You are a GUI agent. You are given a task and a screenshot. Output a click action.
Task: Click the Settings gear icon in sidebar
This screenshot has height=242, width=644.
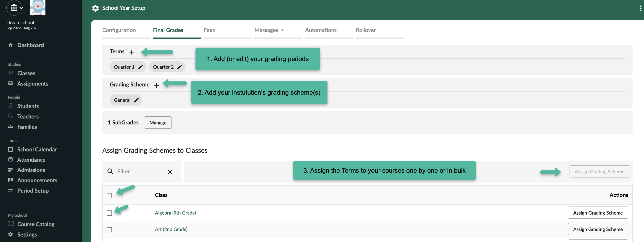pos(11,234)
